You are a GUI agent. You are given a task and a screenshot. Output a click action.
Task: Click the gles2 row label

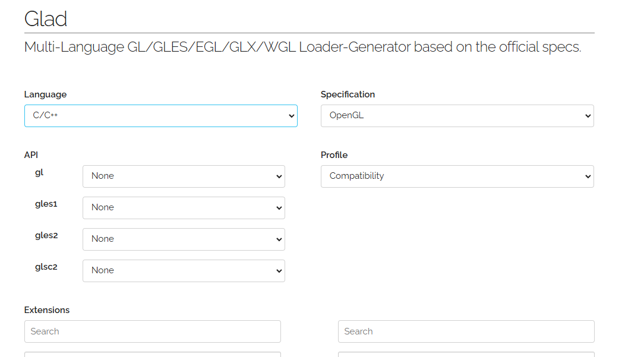point(46,235)
